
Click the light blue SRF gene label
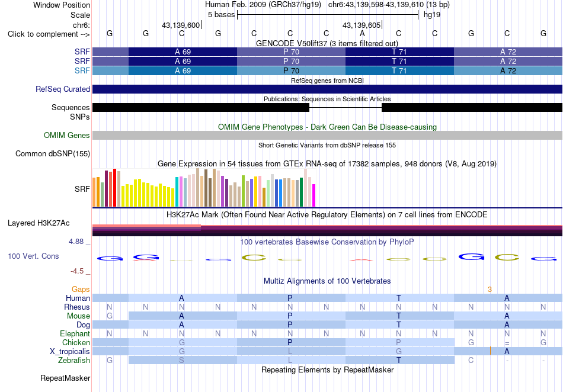pyautogui.click(x=82, y=70)
